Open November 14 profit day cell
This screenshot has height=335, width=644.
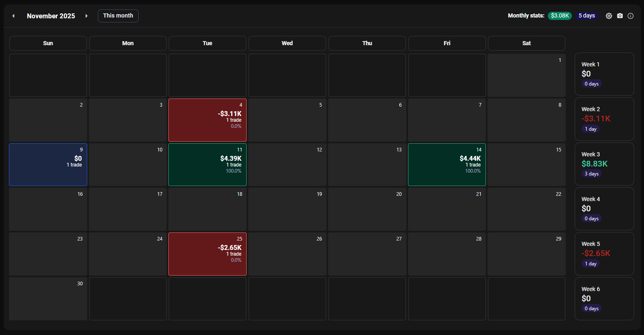(x=447, y=164)
